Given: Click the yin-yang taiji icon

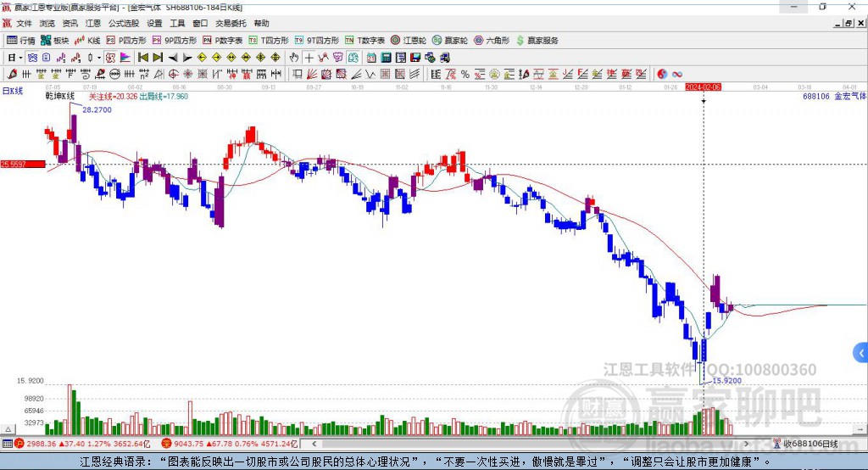Looking at the screenshot, I should coord(662,74).
